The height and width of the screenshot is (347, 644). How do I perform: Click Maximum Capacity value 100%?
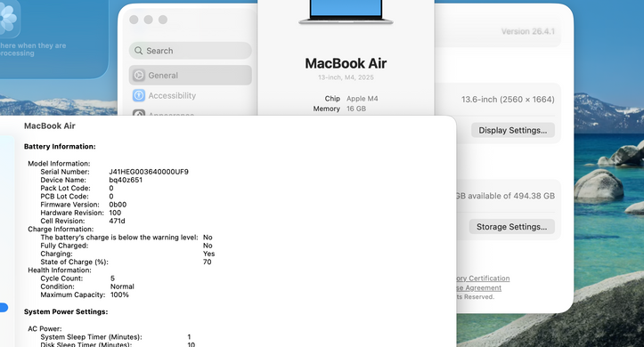coord(119,295)
